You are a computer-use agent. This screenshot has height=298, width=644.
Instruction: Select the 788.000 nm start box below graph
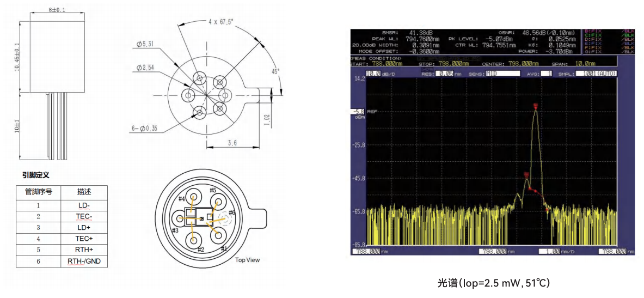(x=366, y=252)
